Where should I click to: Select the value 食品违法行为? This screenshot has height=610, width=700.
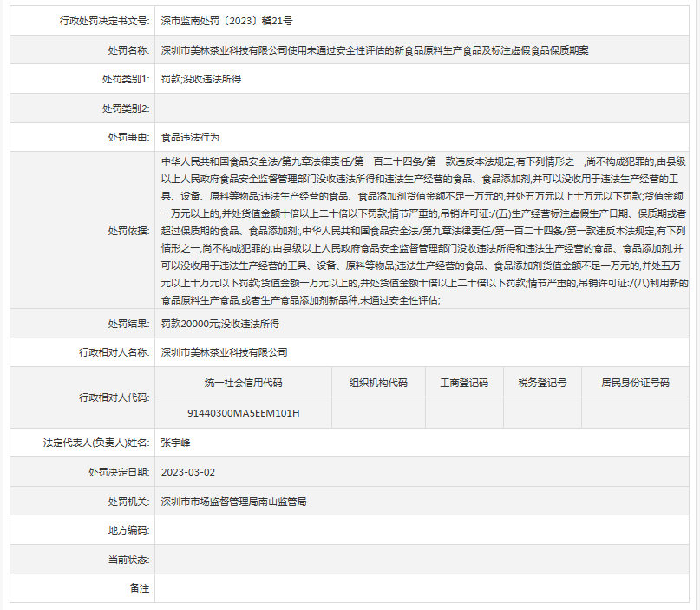[190, 138]
